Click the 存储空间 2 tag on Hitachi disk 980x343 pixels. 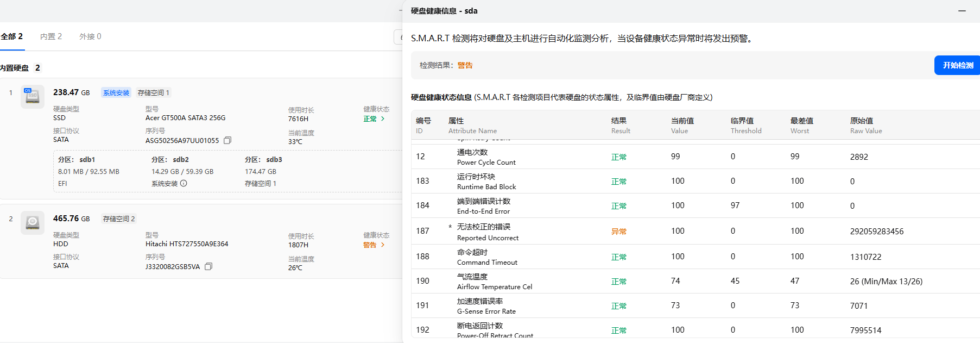119,219
